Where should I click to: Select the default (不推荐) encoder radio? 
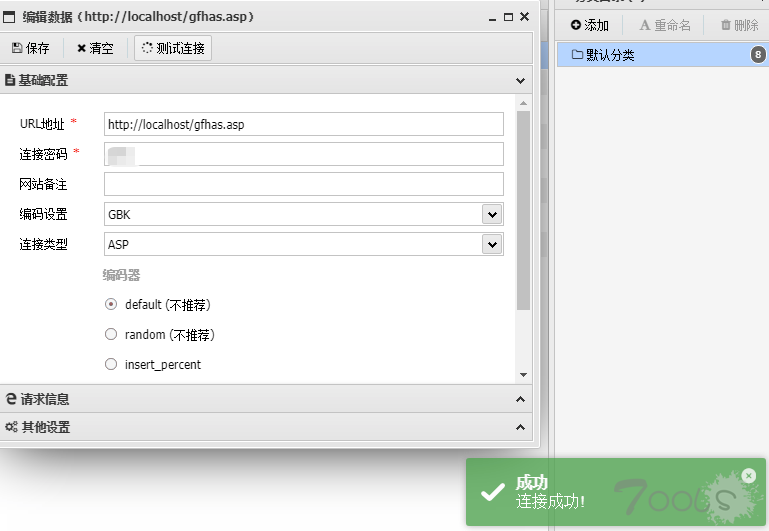click(111, 305)
